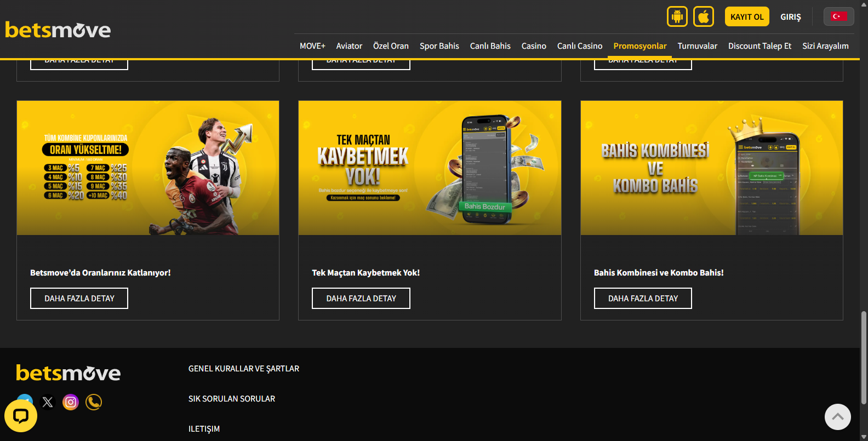Image resolution: width=868 pixels, height=441 pixels.
Task: Navigate to Canlı Bahis
Action: click(x=490, y=46)
